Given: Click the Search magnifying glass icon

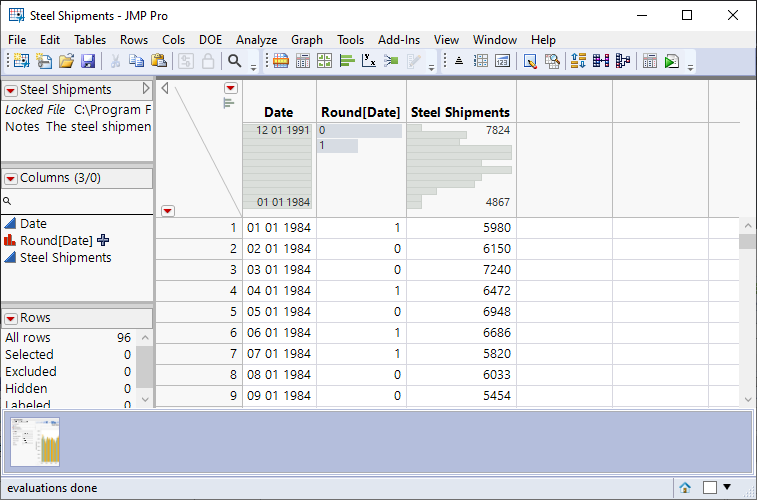Looking at the screenshot, I should tap(235, 61).
